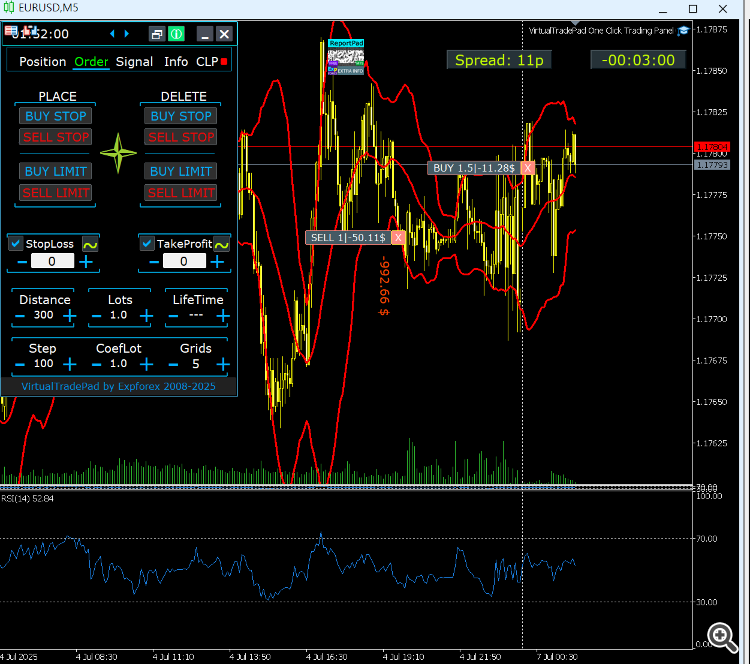
Task: Increase the LifeTime value
Action: click(x=223, y=316)
